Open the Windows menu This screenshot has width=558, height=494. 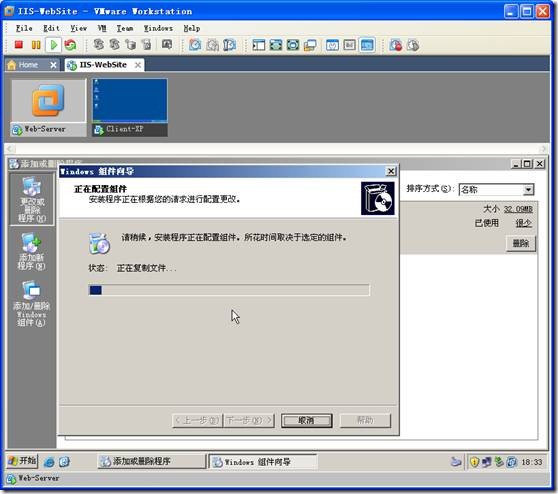(158, 28)
